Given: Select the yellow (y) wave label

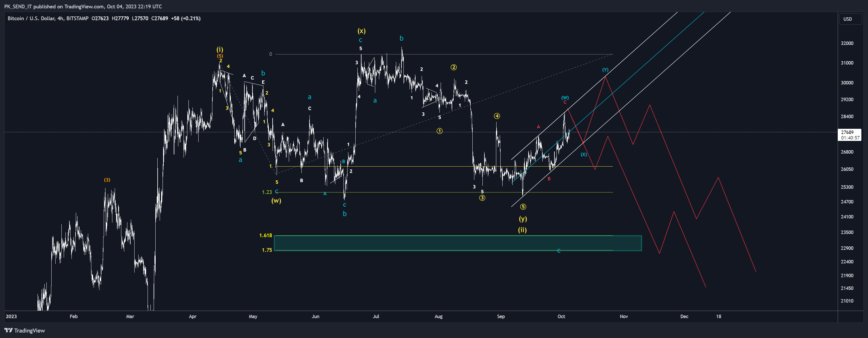Looking at the screenshot, I should point(523,218).
